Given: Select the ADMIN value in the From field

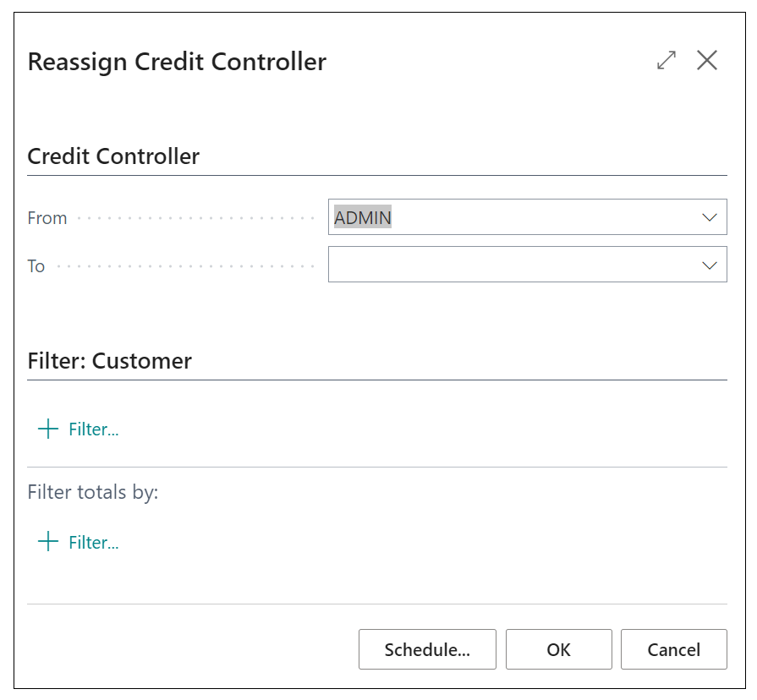Looking at the screenshot, I should [x=362, y=216].
